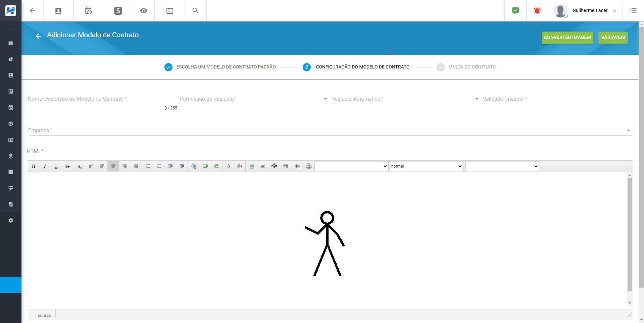Open the green check message icon
Image resolution: width=644 pixels, height=323 pixels.
coord(515,11)
